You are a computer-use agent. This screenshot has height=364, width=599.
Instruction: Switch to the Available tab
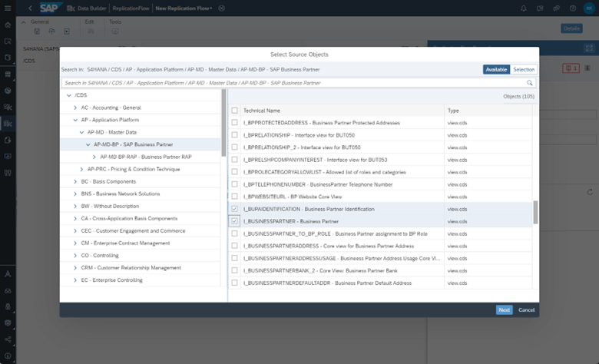[x=496, y=70]
